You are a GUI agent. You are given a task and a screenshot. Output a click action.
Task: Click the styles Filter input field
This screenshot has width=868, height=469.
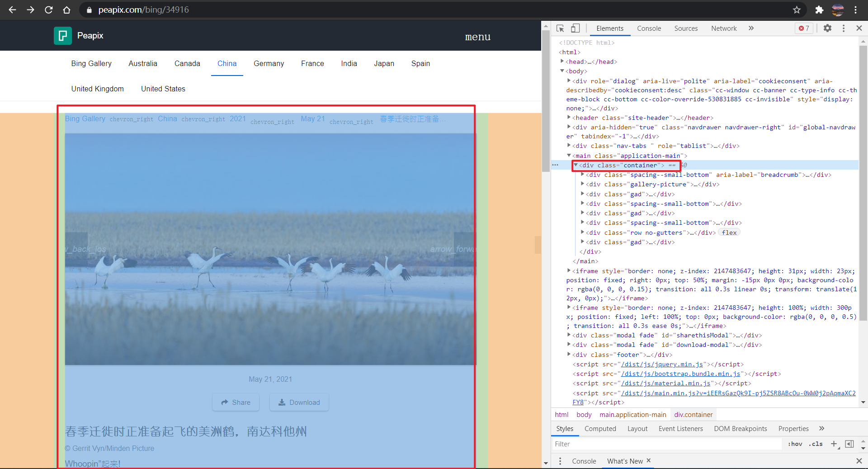click(656, 444)
